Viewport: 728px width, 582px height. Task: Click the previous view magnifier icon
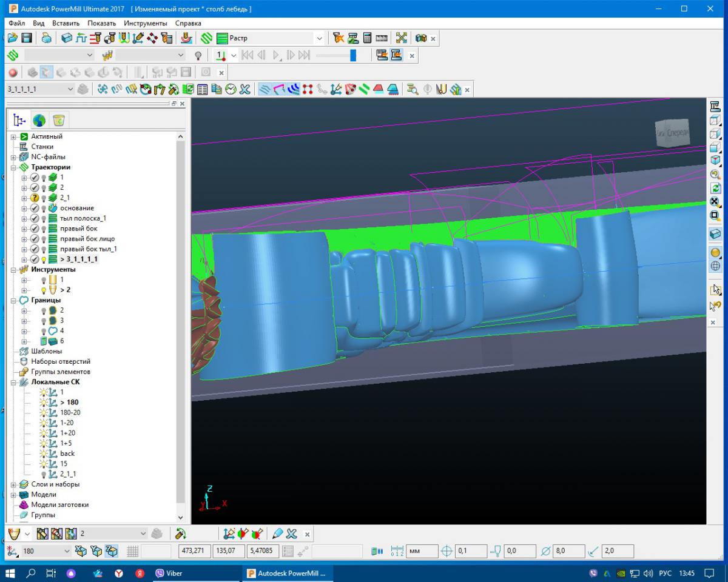(715, 174)
